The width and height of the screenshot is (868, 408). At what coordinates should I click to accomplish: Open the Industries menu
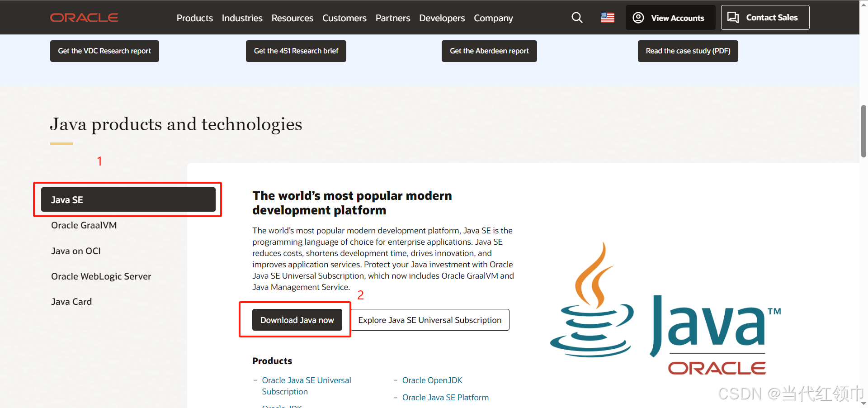coord(242,18)
